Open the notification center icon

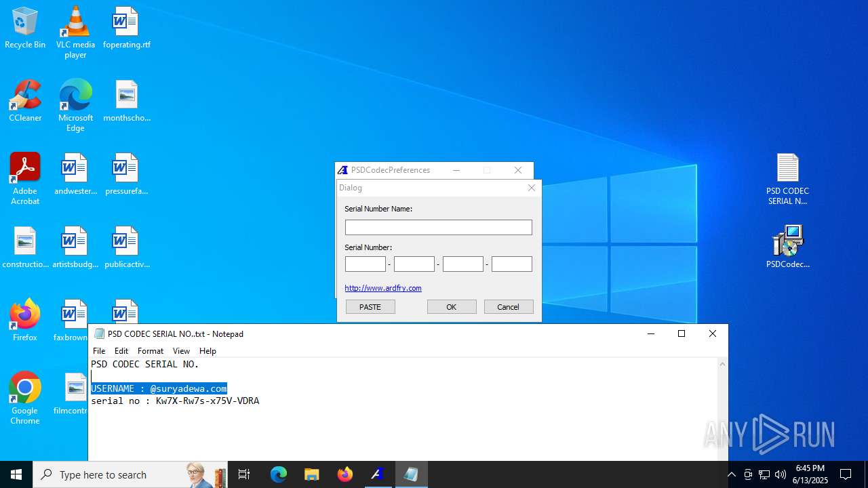pos(846,474)
